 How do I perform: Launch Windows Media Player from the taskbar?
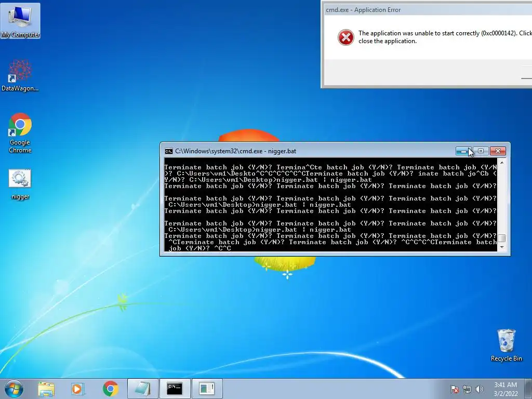coord(78,389)
